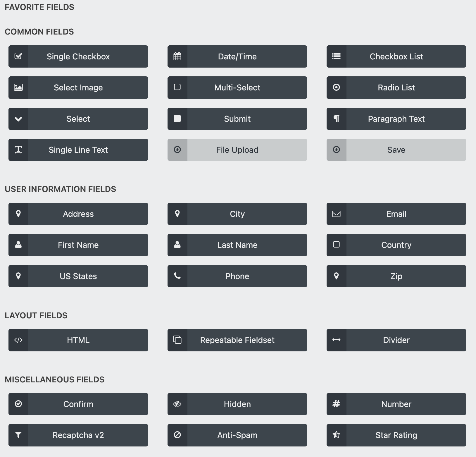The image size is (476, 457).
Task: Click the Checkbox List field
Action: (396, 56)
